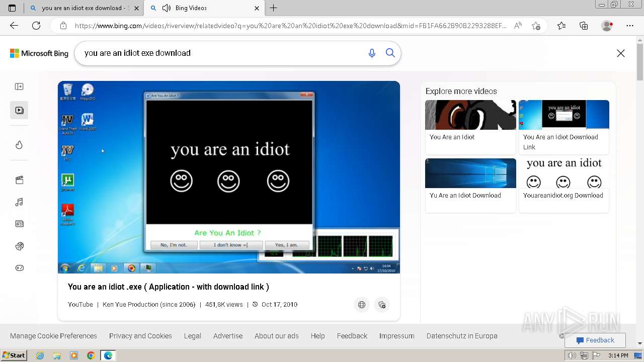The height and width of the screenshot is (362, 644).
Task: Open Read aloud icon in address bar
Action: (x=518, y=26)
